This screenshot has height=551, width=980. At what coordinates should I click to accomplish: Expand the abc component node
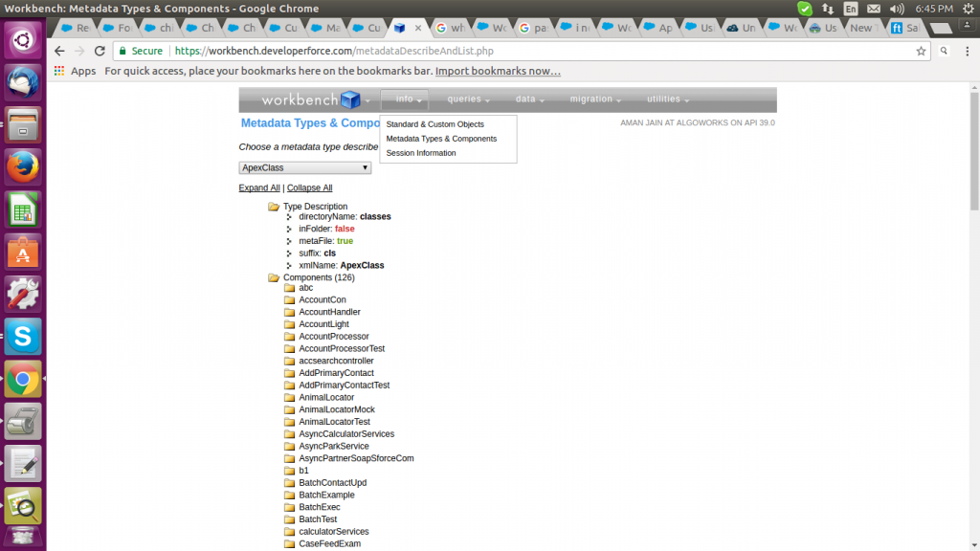(x=289, y=288)
